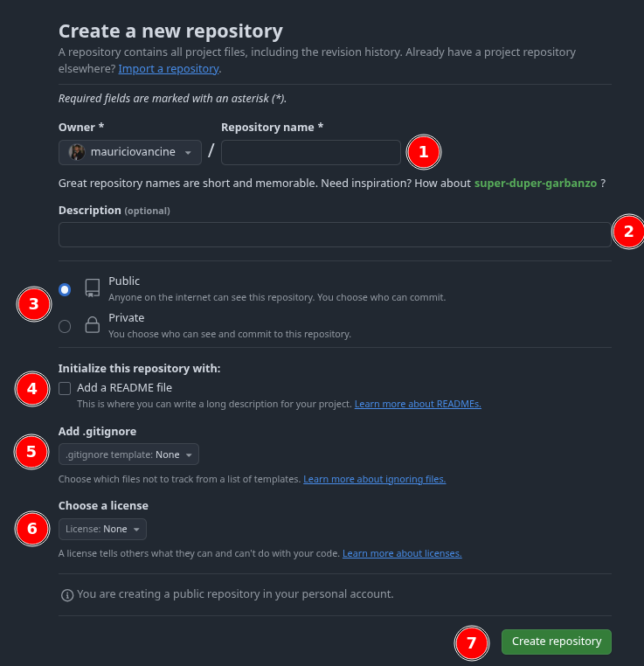Click into the Description text field
This screenshot has height=666, width=644.
point(335,235)
